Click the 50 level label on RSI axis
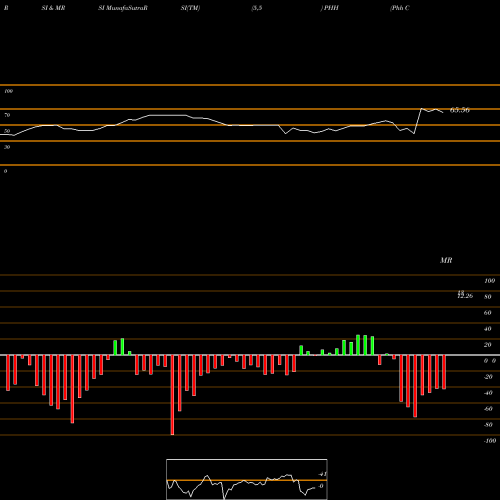 pyautogui.click(x=7, y=131)
